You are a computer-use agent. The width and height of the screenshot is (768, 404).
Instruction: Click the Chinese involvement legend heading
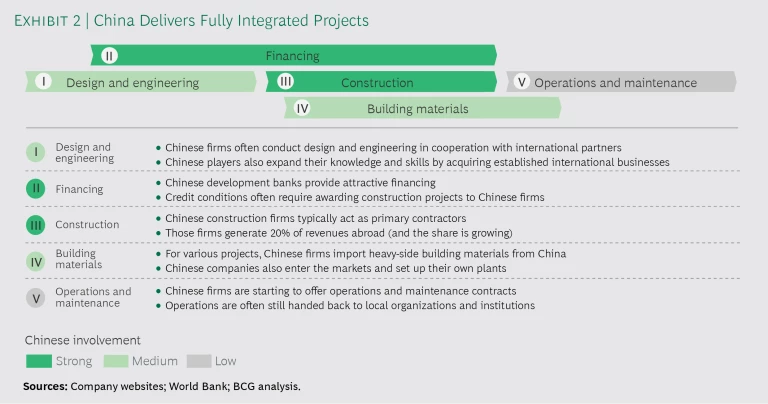point(83,340)
